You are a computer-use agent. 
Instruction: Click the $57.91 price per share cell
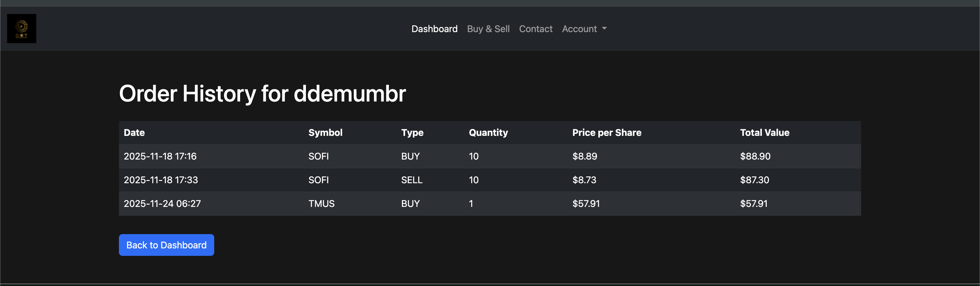click(x=586, y=203)
